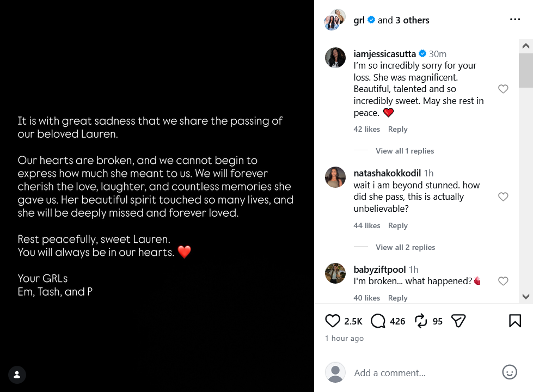Open the three-dot more options menu
The image size is (533, 392).
pyautogui.click(x=515, y=20)
